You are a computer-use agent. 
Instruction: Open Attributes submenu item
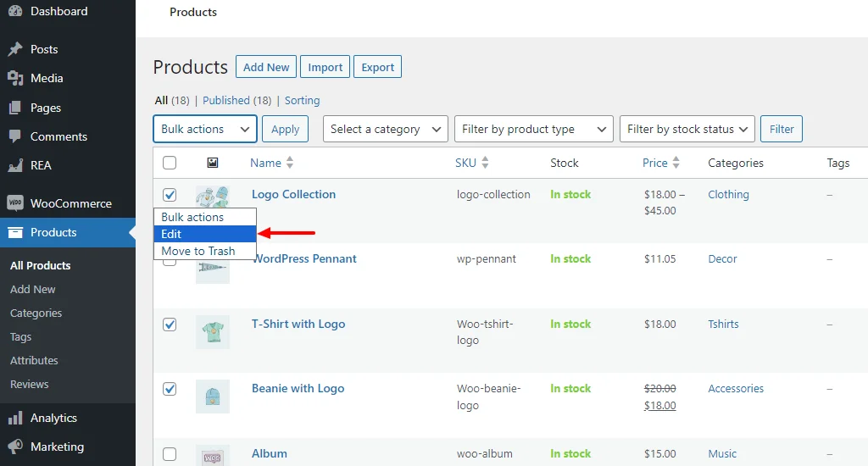point(34,360)
